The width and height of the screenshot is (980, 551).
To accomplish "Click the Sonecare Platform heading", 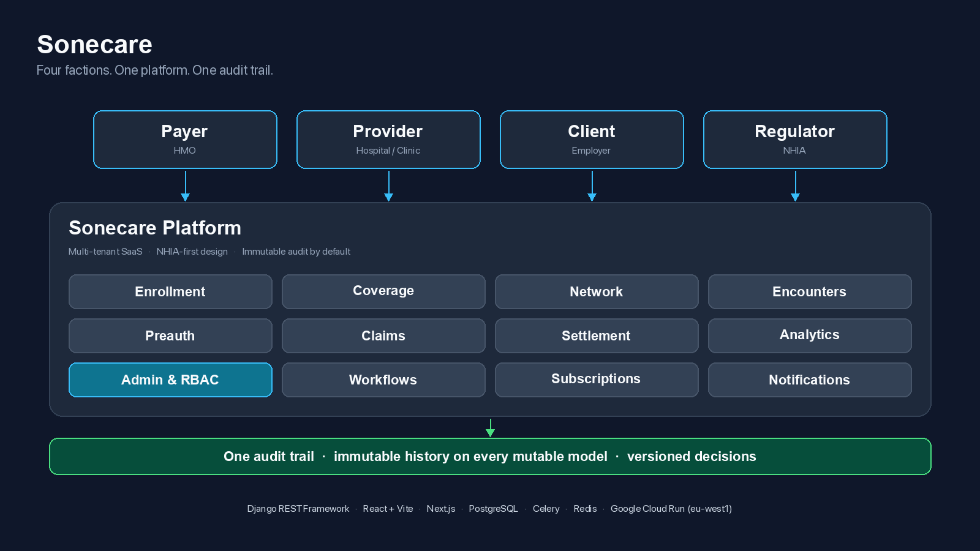I will (x=155, y=228).
